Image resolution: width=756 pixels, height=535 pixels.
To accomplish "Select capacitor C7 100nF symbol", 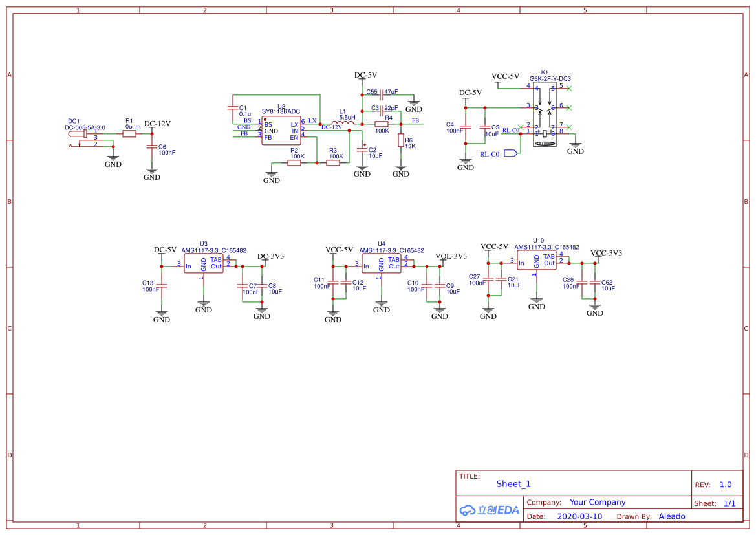I will (x=243, y=285).
